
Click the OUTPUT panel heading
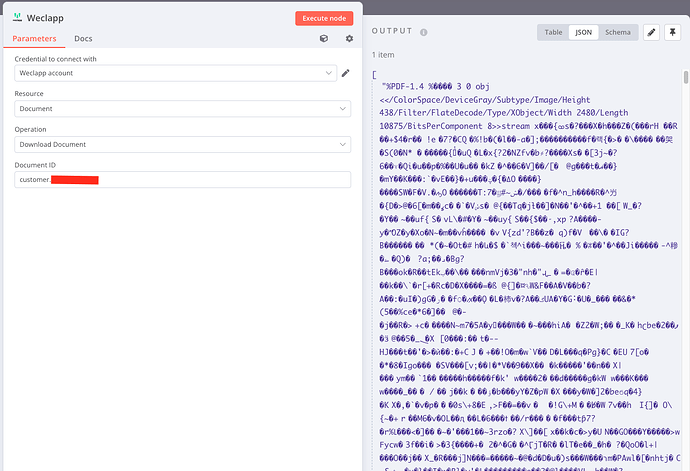(x=392, y=31)
